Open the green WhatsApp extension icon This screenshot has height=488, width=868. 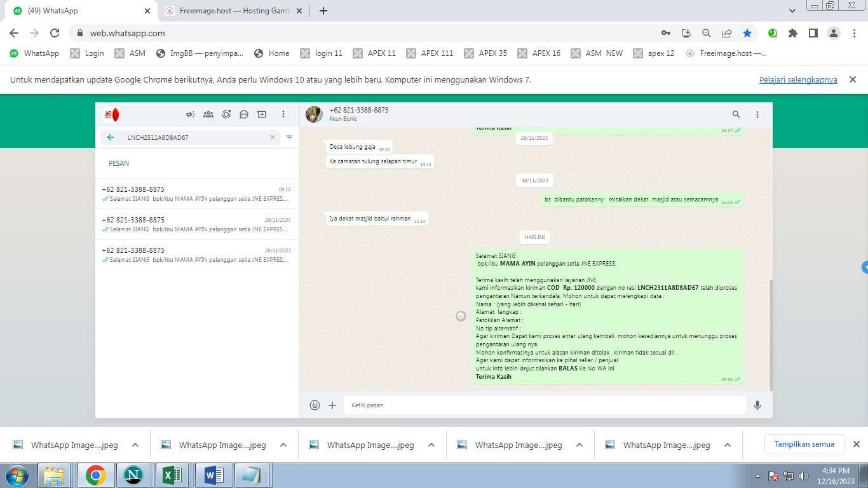click(773, 33)
